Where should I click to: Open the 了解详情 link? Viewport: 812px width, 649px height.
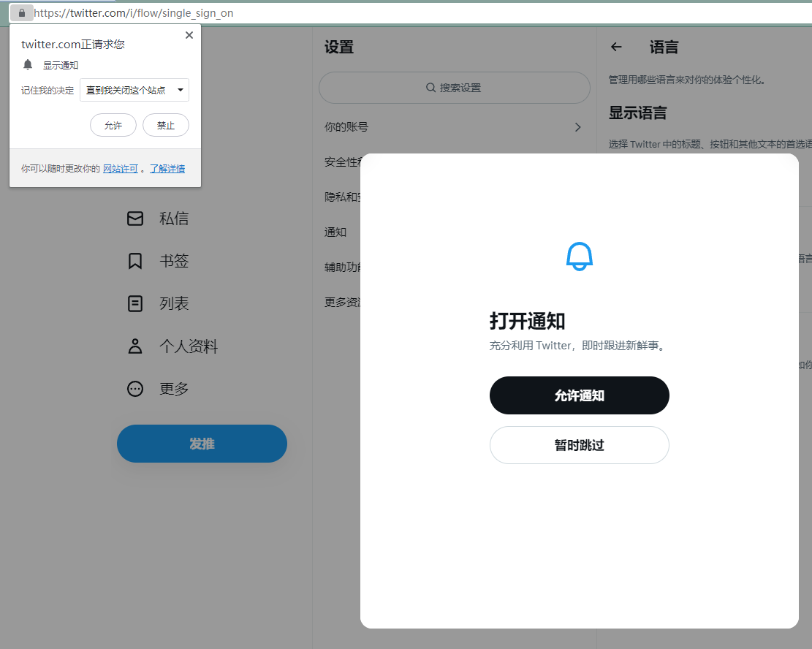[x=167, y=168]
